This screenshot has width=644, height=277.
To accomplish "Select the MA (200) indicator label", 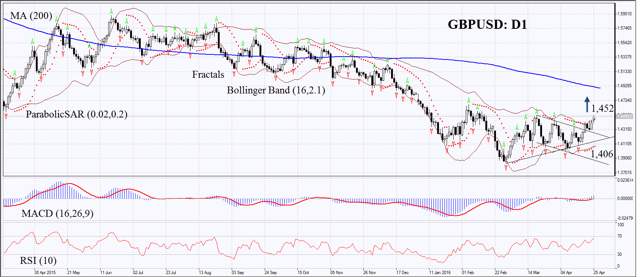I will click(31, 16).
